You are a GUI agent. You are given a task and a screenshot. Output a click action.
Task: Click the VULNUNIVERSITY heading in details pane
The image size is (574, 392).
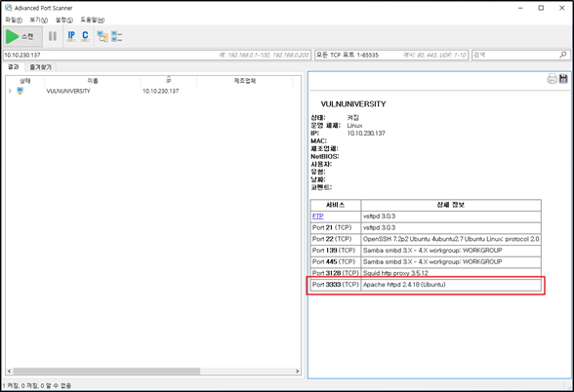[353, 104]
